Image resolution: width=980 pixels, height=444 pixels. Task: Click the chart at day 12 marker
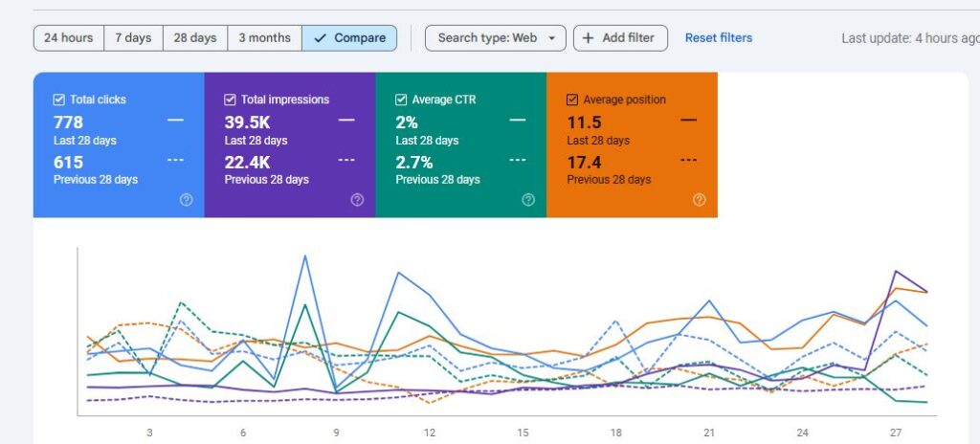430,433
